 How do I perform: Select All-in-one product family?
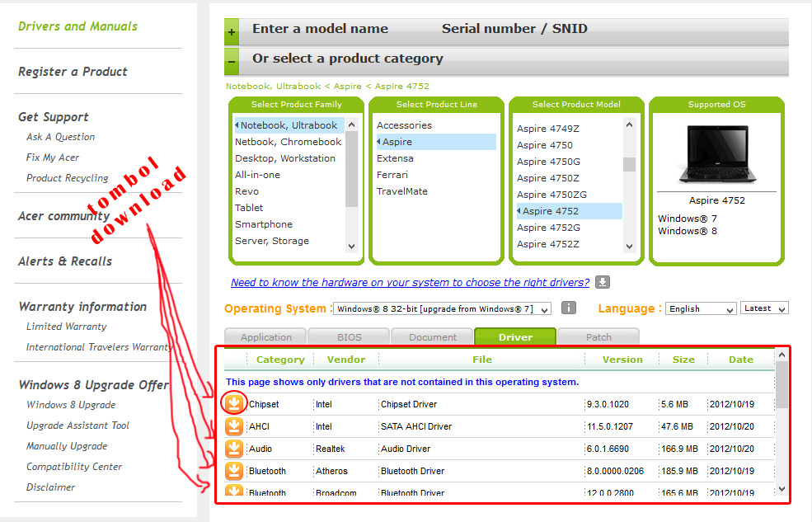coord(257,175)
